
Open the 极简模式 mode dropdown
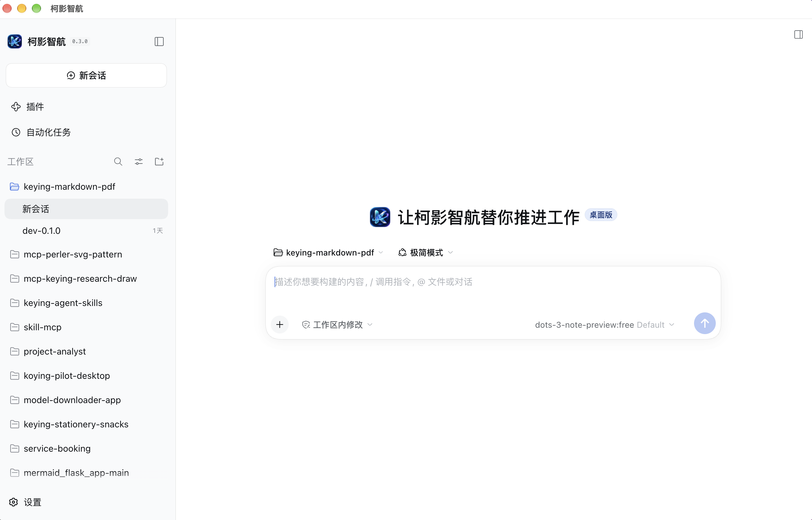pos(426,253)
